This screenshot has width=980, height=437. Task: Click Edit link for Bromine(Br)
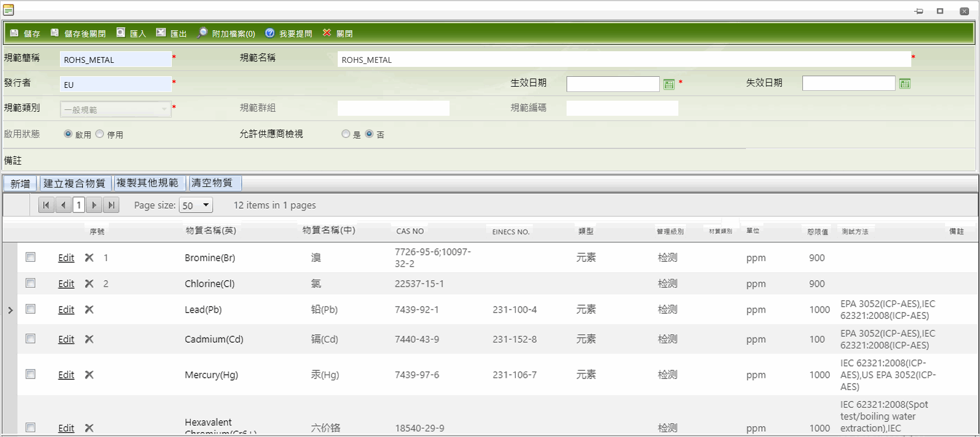pyautogui.click(x=66, y=258)
